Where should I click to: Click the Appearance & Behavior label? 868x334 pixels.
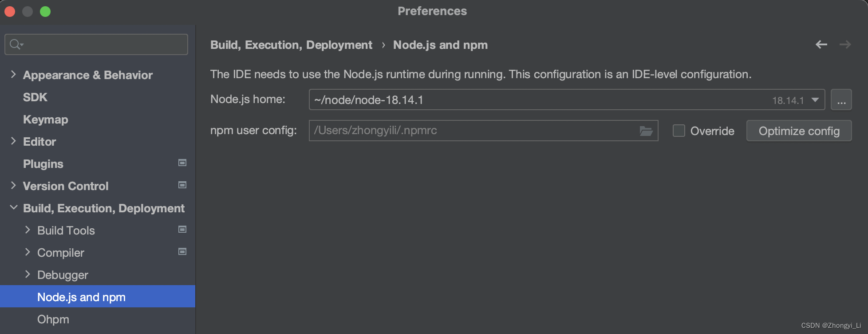point(88,75)
